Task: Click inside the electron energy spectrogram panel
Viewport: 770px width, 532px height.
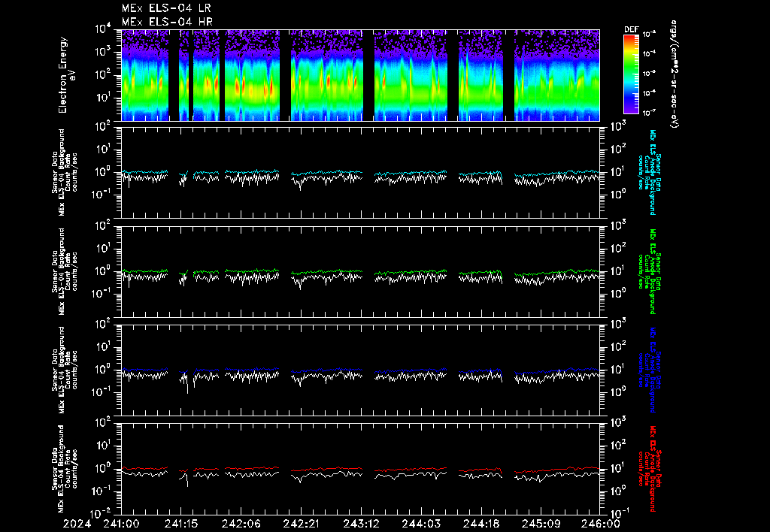Action: coord(360,75)
